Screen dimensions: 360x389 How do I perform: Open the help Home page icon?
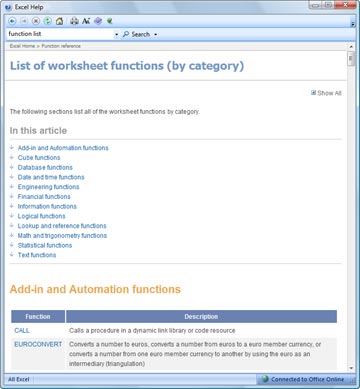[x=59, y=21]
